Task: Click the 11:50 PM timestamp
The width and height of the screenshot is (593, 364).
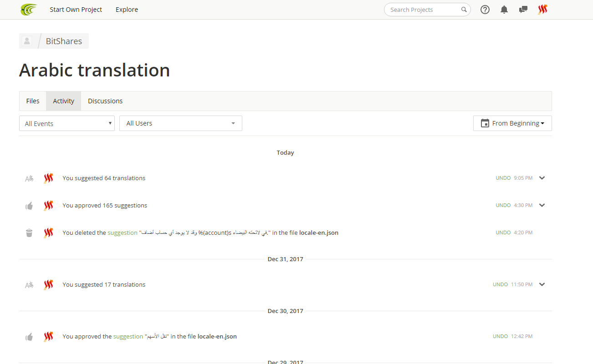Action: pos(521,284)
